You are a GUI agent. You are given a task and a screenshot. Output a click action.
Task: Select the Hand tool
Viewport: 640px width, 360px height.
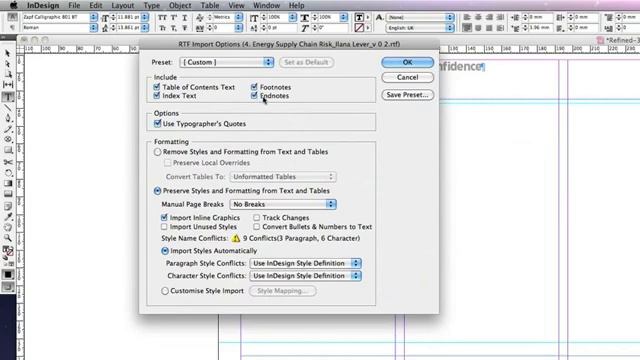click(8, 227)
